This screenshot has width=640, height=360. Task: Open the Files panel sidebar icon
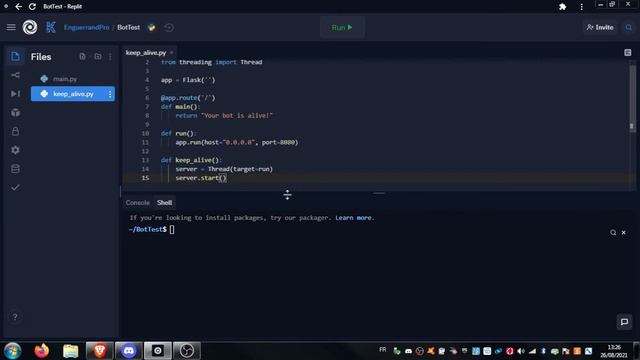(15, 56)
